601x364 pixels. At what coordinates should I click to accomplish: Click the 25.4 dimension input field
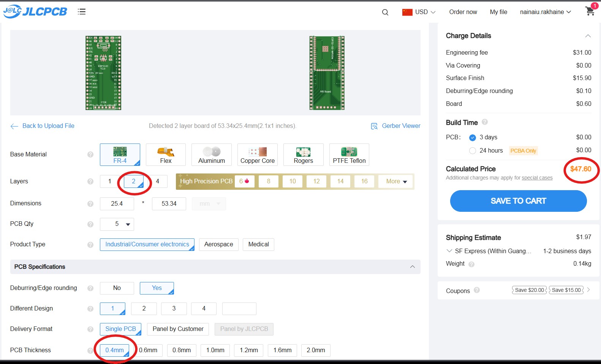(x=117, y=204)
